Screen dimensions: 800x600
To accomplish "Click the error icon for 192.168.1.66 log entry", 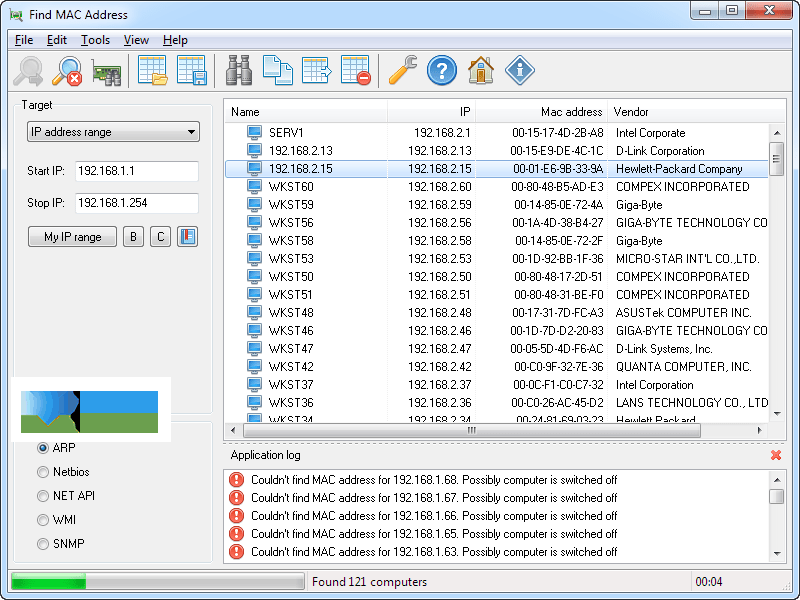I will [x=236, y=515].
